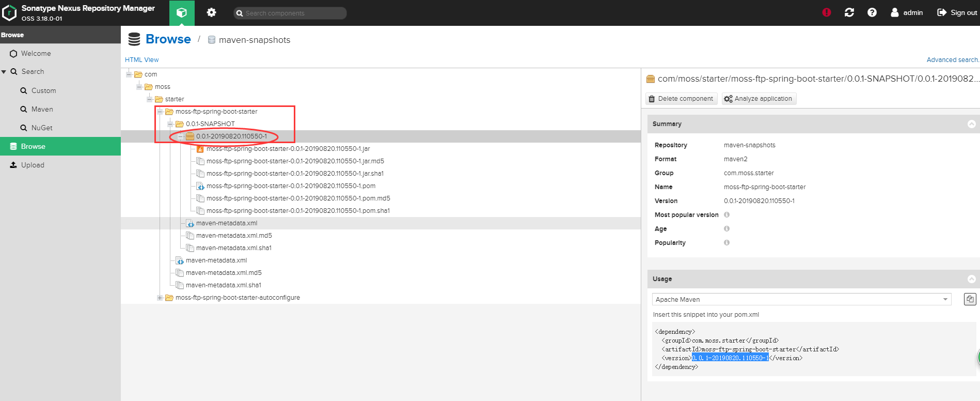980x401 pixels.
Task: Click the admin user account
Action: click(x=907, y=12)
